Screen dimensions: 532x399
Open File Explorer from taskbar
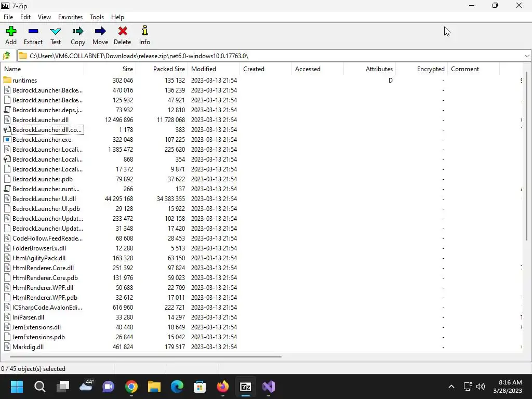[154, 387]
